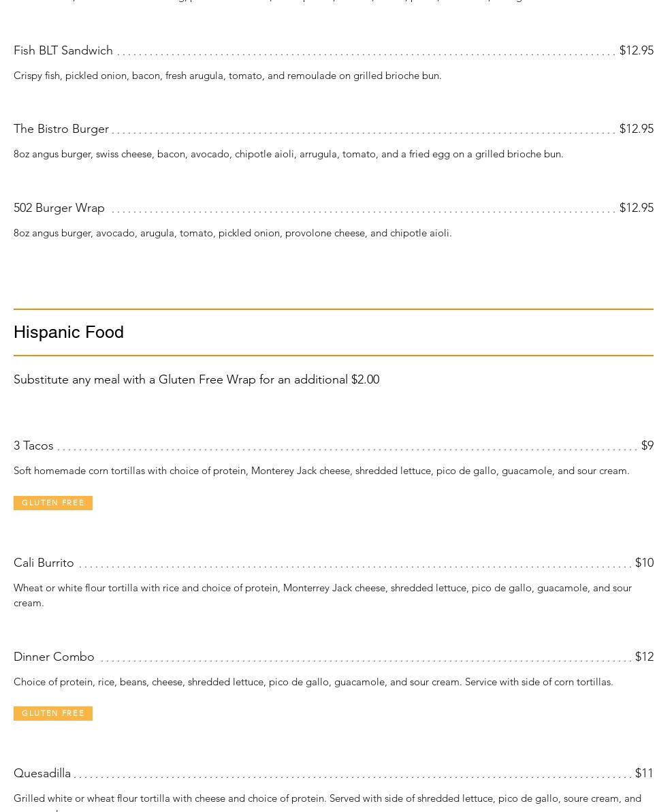Select the 502 Burger Wrap title

point(59,208)
